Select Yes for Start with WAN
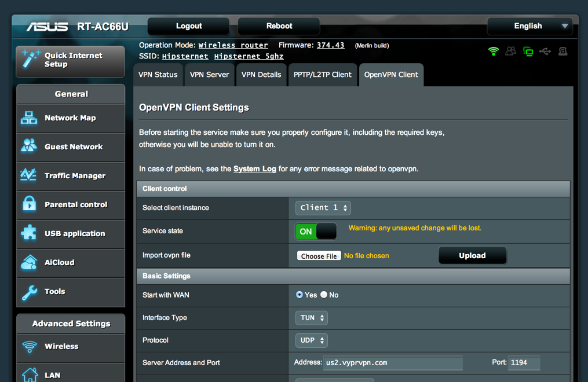 300,295
